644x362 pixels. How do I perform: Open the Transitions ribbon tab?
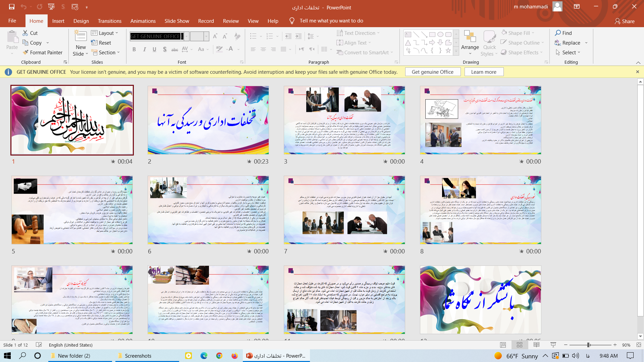point(109,21)
